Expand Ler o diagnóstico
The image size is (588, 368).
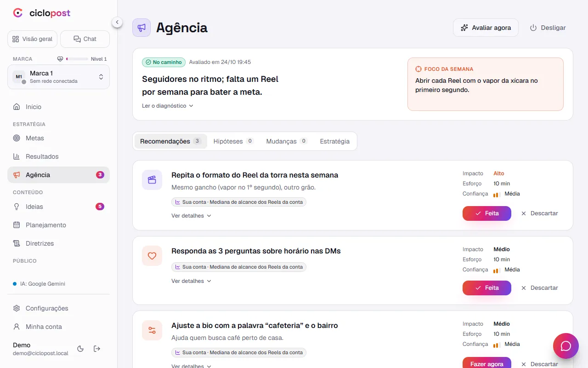(168, 106)
